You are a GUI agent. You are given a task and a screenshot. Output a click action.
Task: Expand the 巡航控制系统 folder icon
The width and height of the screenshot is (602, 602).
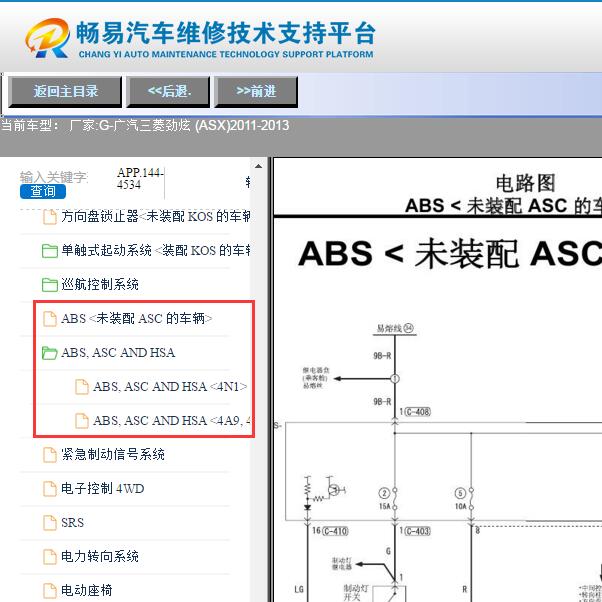point(50,284)
